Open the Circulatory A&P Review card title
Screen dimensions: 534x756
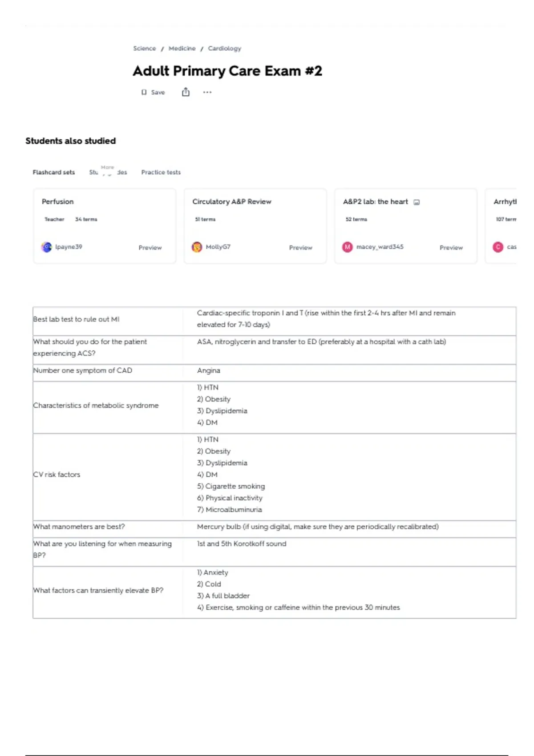coord(232,201)
